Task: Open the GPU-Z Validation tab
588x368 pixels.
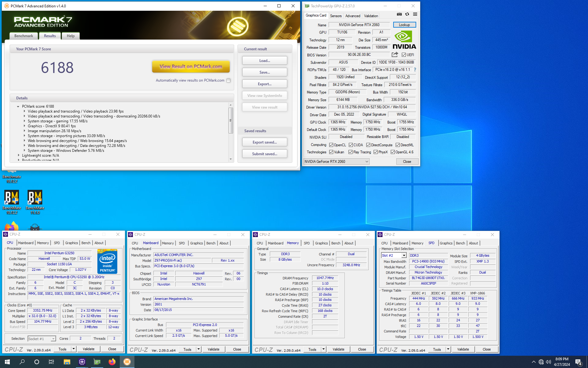Action: 371,16
